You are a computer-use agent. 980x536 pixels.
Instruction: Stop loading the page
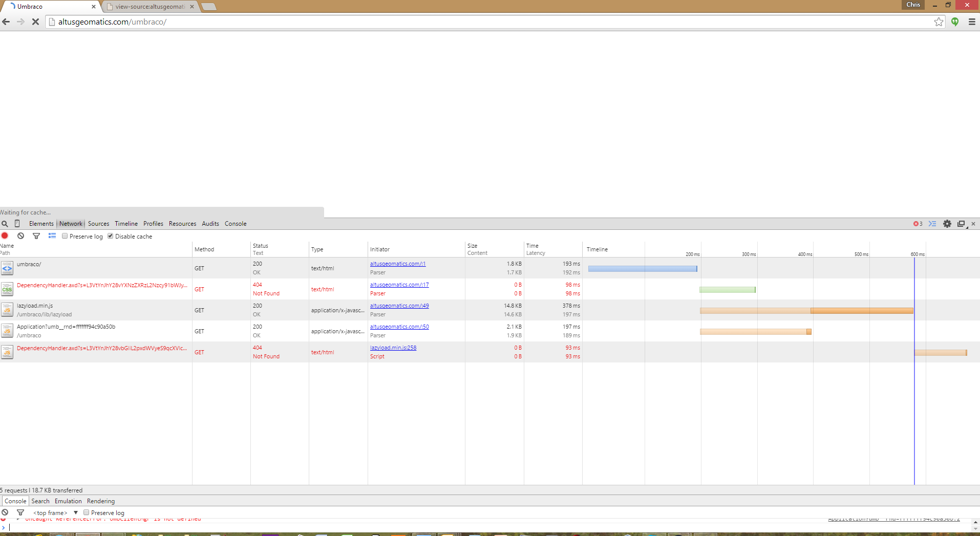[35, 22]
